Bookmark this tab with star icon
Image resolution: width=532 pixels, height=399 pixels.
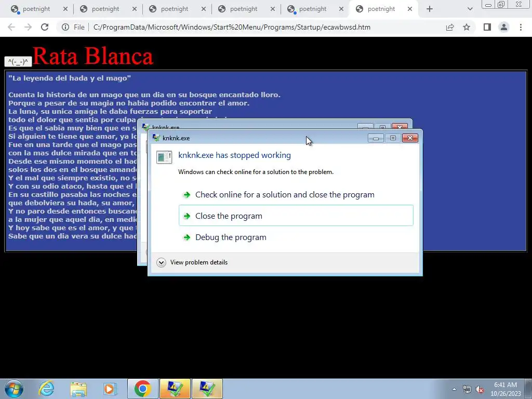(x=467, y=27)
